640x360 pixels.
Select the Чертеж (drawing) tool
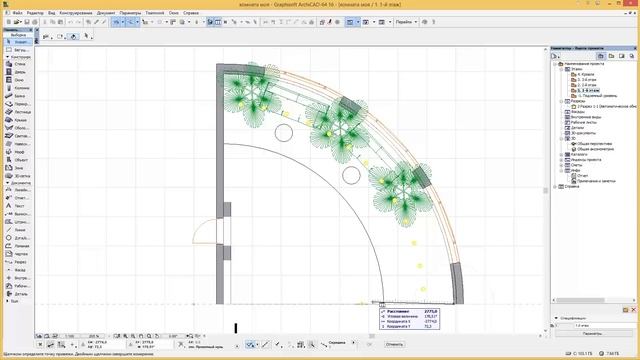[x=17, y=254]
